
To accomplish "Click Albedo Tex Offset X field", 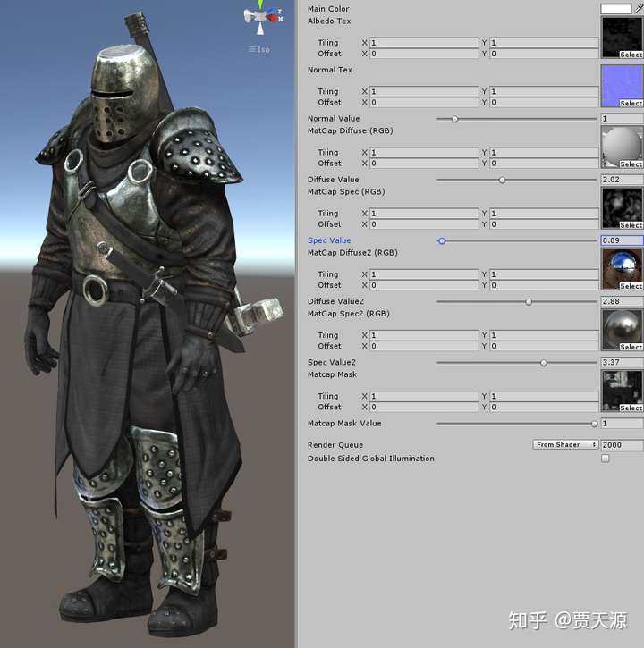I will [x=424, y=54].
